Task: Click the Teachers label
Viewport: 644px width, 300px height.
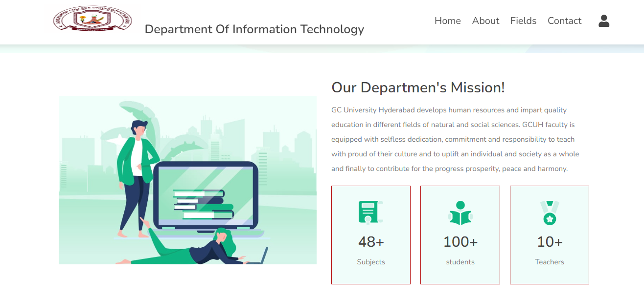Action: (550, 262)
